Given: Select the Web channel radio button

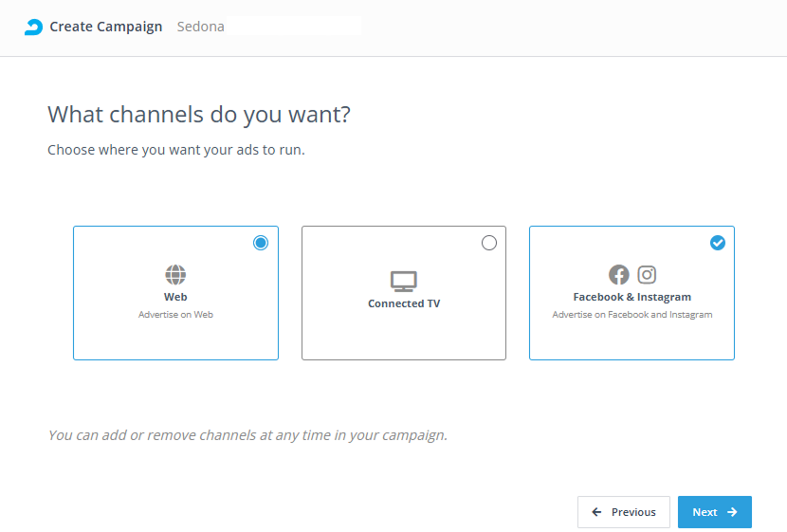Looking at the screenshot, I should pos(261,243).
